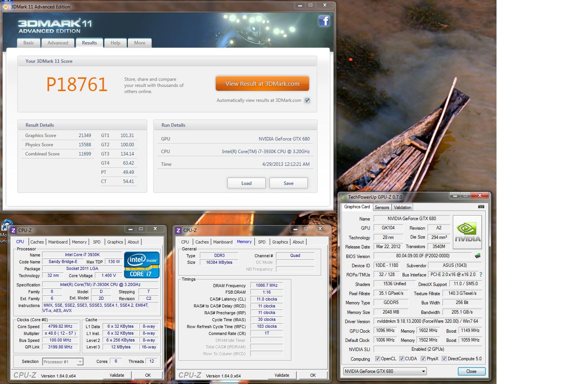Switch to the Advanced tab in 3DMark

point(58,43)
